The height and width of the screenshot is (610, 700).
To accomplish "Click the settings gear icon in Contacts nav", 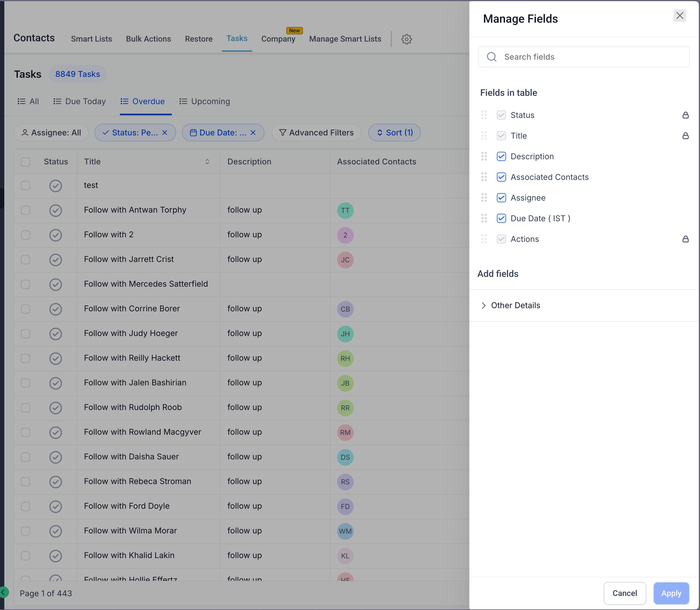I will coord(406,39).
